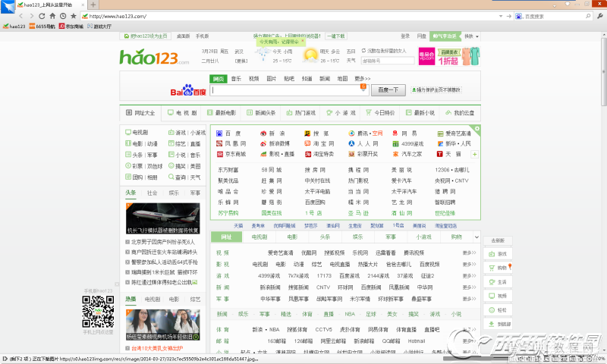Open the 网盘 link
Image resolution: width=607 pixels, height=364 pixels.
click(422, 36)
